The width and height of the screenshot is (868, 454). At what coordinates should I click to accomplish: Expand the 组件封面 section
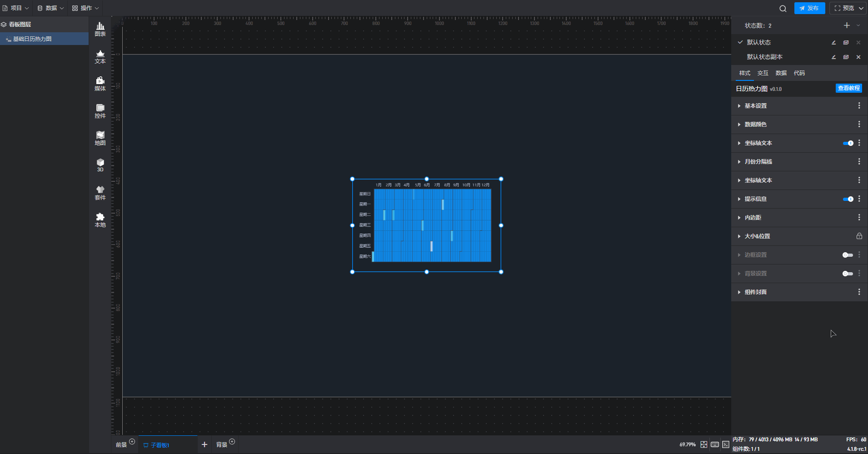point(739,292)
